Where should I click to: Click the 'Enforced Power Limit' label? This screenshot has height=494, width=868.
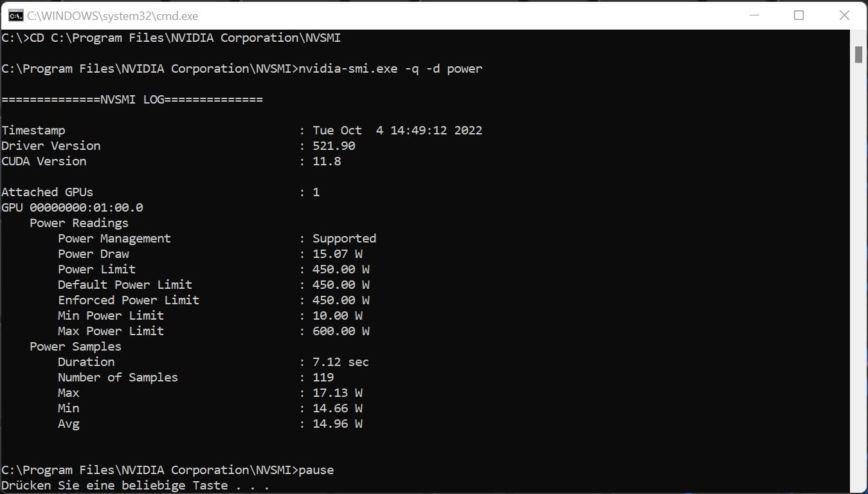click(x=129, y=300)
